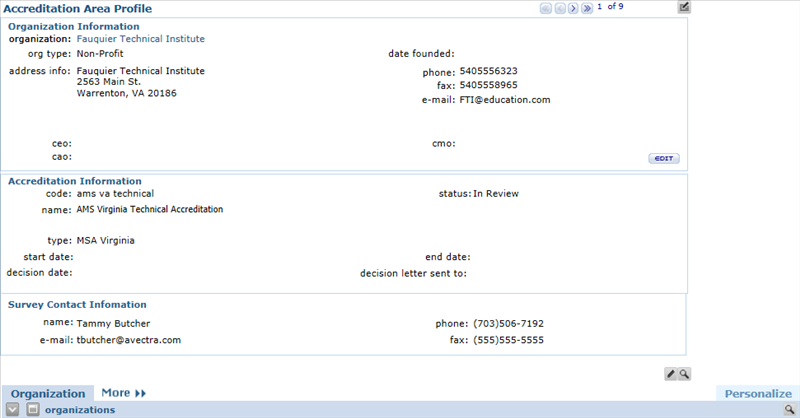
Task: Click the In Review status value
Action: pos(496,193)
